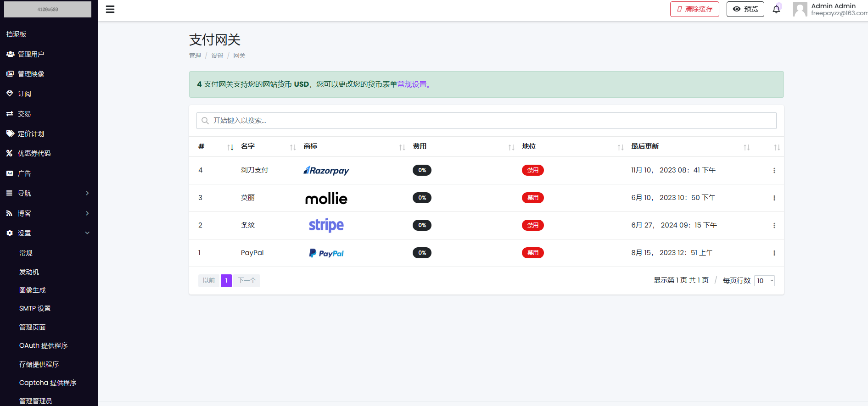Click the 预览 preview button
Screen dimensions: 868x406
[745, 9]
